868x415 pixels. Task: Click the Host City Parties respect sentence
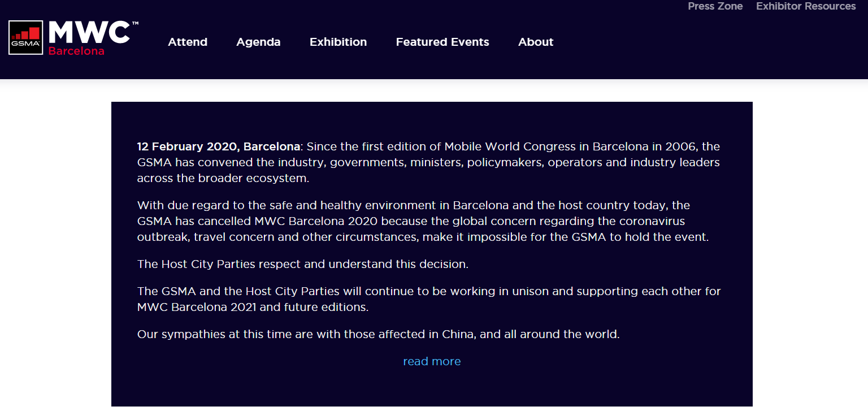[x=303, y=264]
